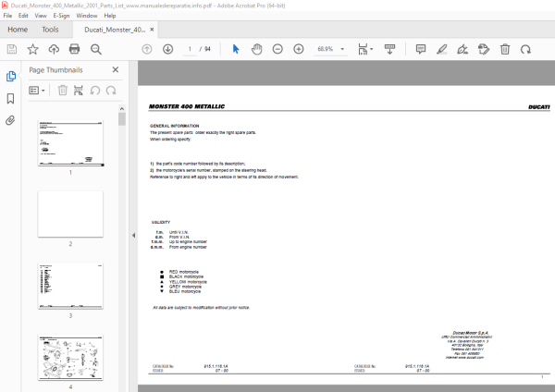Open the E-Sign menu
This screenshot has height=392, width=555.
[61, 16]
